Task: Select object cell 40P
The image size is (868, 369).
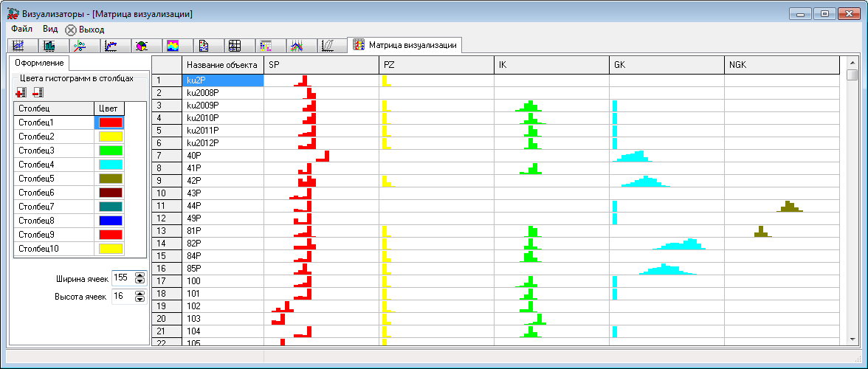Action: click(x=223, y=156)
